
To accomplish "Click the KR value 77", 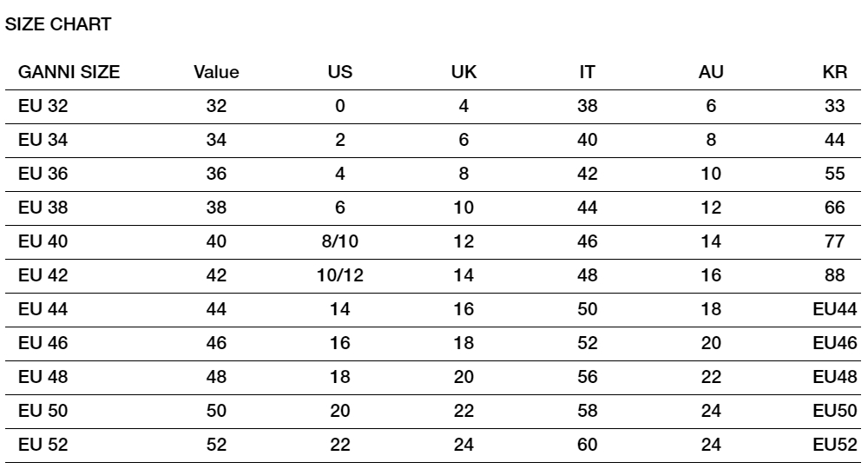I will tap(835, 241).
